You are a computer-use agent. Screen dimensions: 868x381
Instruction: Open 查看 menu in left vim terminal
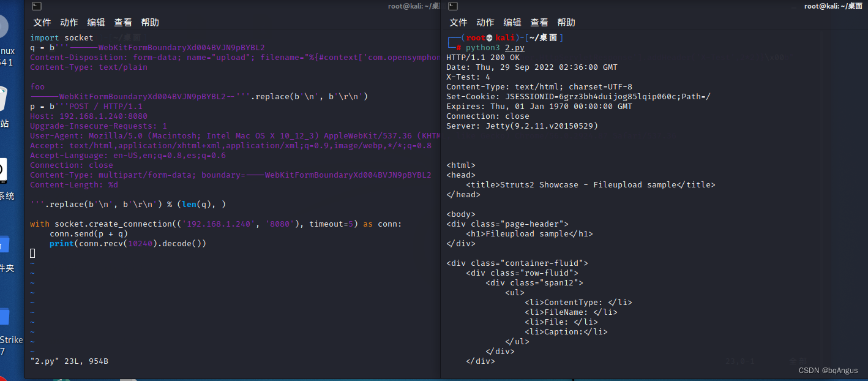[123, 23]
